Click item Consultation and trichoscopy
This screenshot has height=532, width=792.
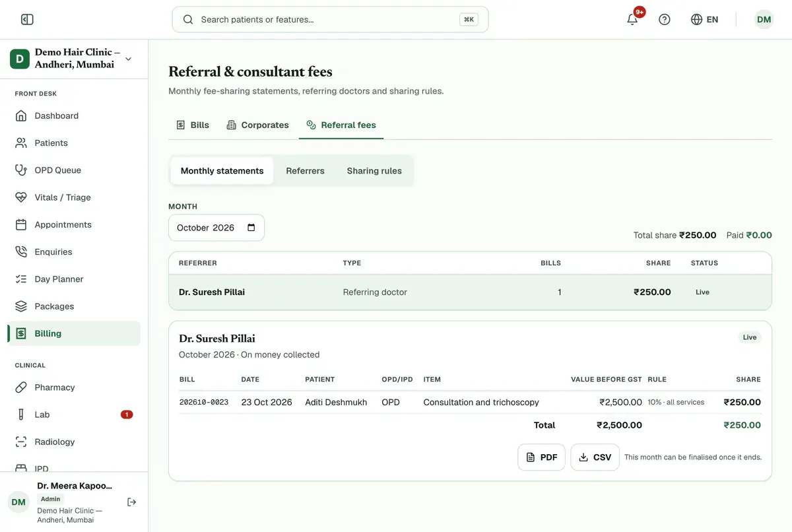(481, 402)
